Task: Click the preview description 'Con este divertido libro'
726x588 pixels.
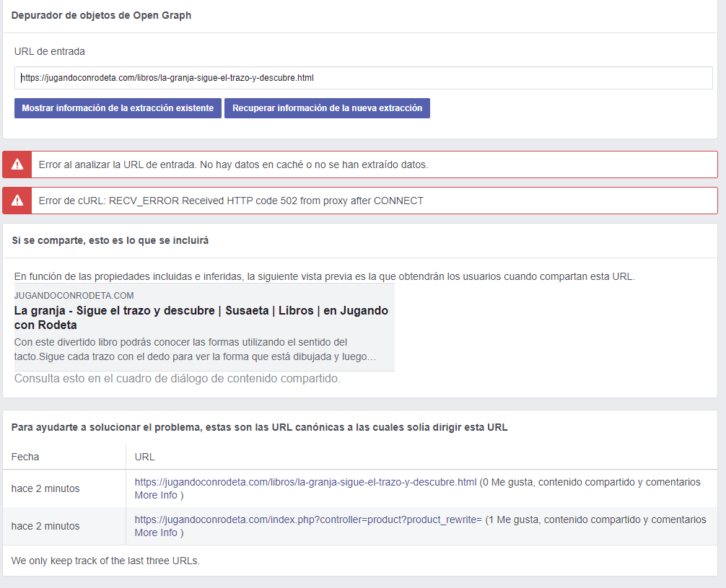Action: click(195, 349)
